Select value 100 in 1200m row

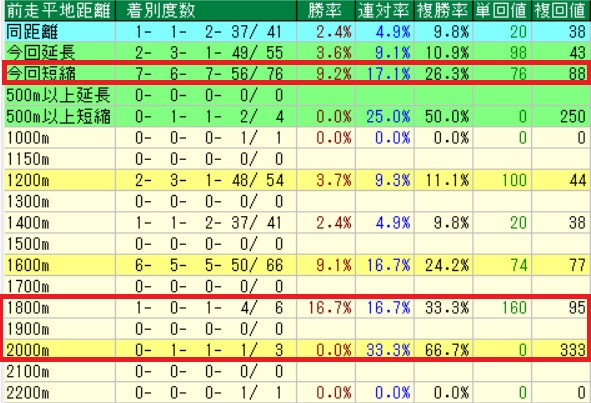pyautogui.click(x=514, y=181)
